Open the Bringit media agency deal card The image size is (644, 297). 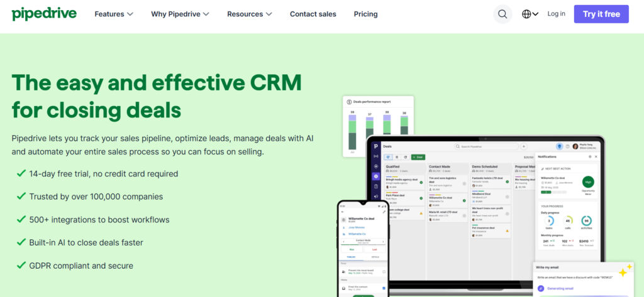pyautogui.click(x=404, y=182)
